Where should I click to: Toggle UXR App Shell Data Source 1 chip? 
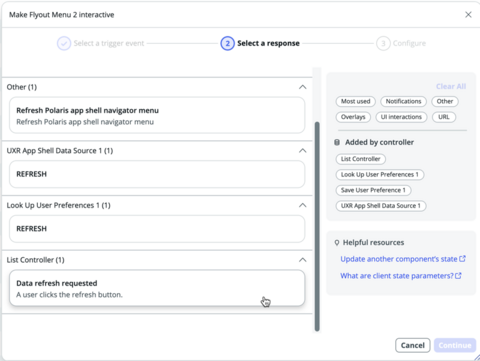(x=381, y=206)
